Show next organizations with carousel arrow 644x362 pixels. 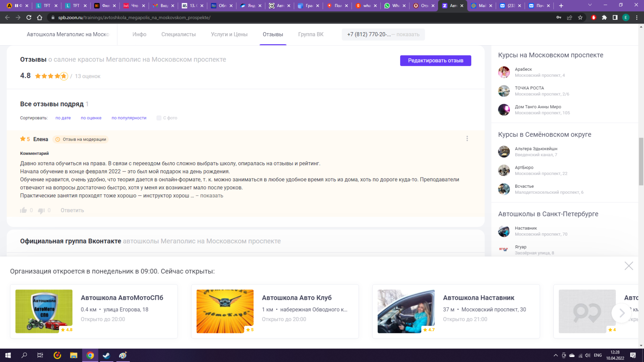point(621,313)
